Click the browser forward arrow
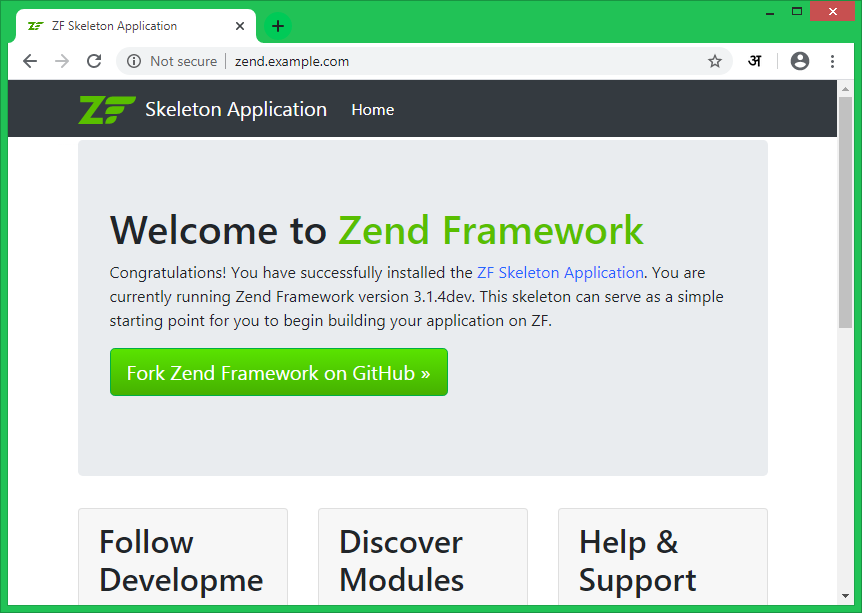 pyautogui.click(x=62, y=61)
